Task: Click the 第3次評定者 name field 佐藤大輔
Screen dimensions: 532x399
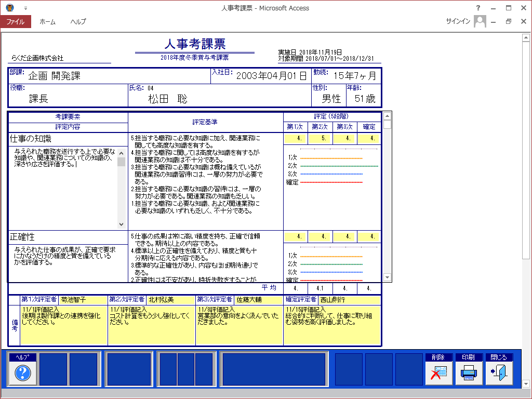Action: pos(259,300)
